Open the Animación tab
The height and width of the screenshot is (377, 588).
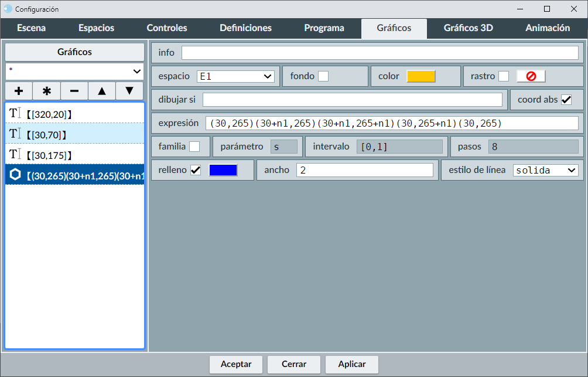(548, 28)
